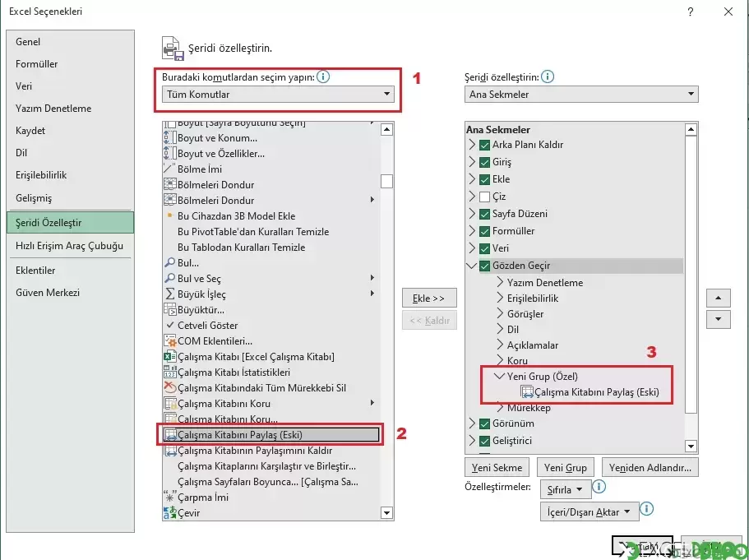Image resolution: width=749 pixels, height=560 pixels.
Task: Click the magnifier icon next to Bul...
Action: click(169, 263)
